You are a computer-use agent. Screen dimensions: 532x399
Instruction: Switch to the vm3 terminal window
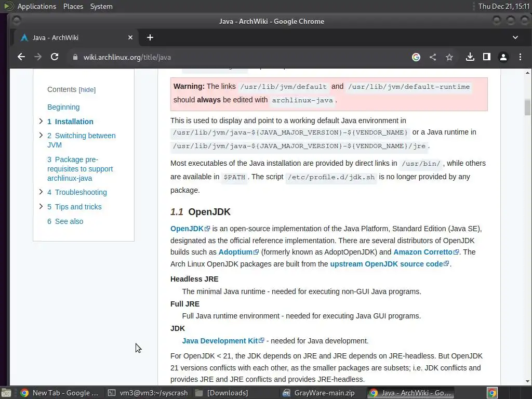pos(148,393)
